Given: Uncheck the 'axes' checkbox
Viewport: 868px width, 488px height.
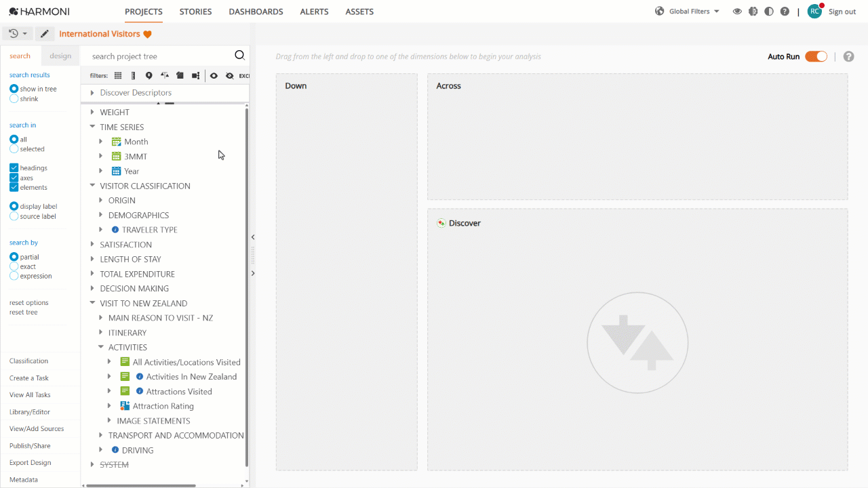Looking at the screenshot, I should (14, 178).
